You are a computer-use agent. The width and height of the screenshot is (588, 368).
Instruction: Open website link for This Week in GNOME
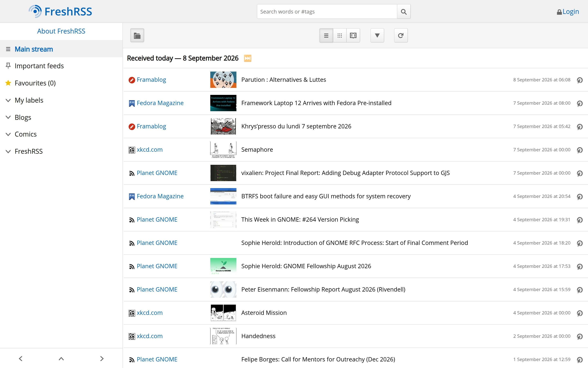point(580,220)
